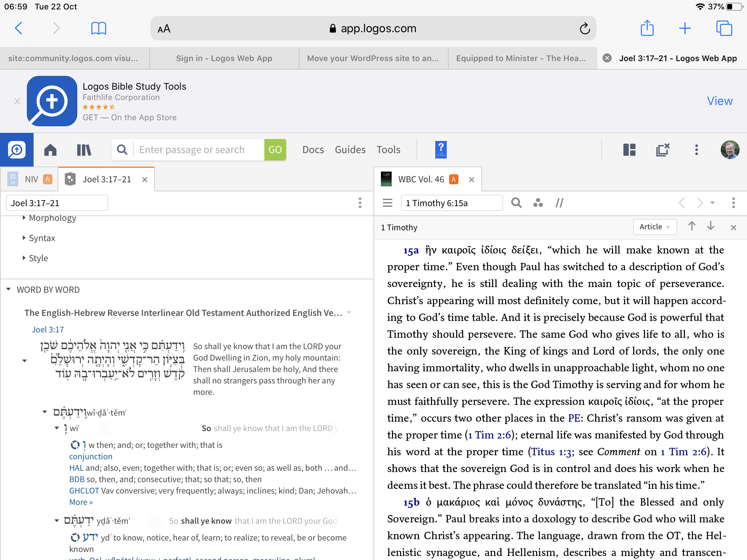Click More » under lexicon list

click(81, 502)
